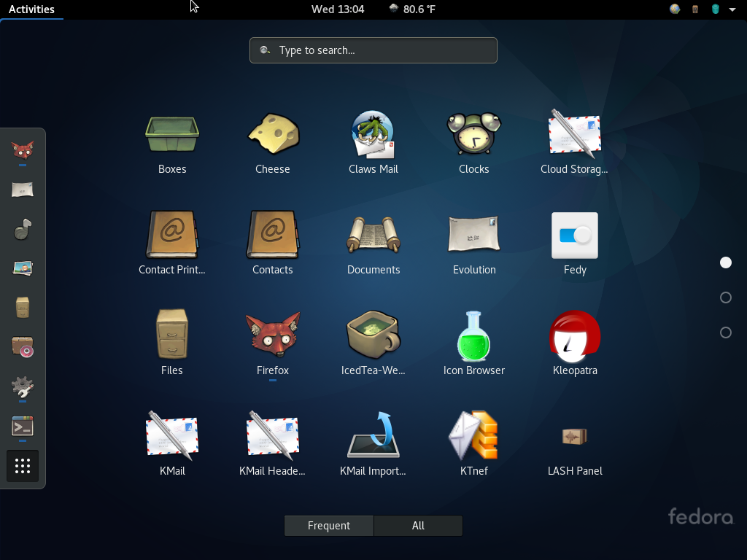Open the Boxes application

coord(172,143)
